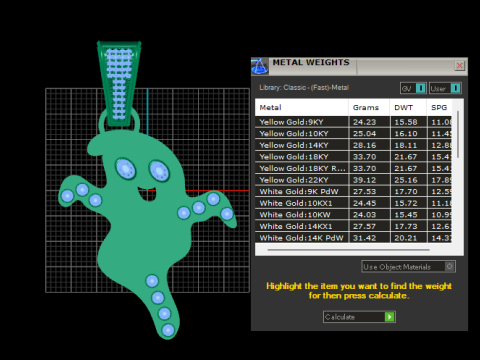Select the Yellow Gold:14KY row
Viewport: 480px width, 360px height.
click(x=353, y=145)
